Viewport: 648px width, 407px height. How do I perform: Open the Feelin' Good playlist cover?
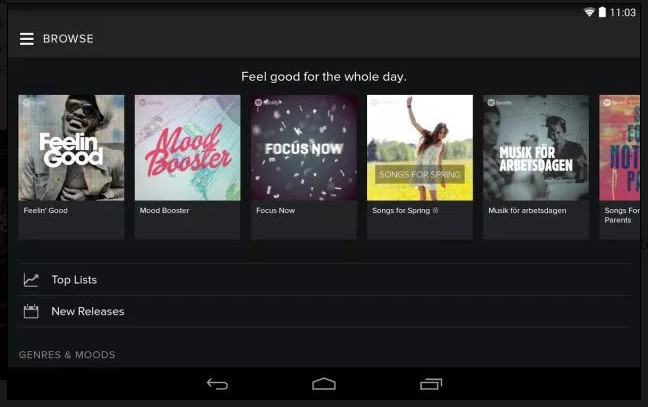click(71, 148)
